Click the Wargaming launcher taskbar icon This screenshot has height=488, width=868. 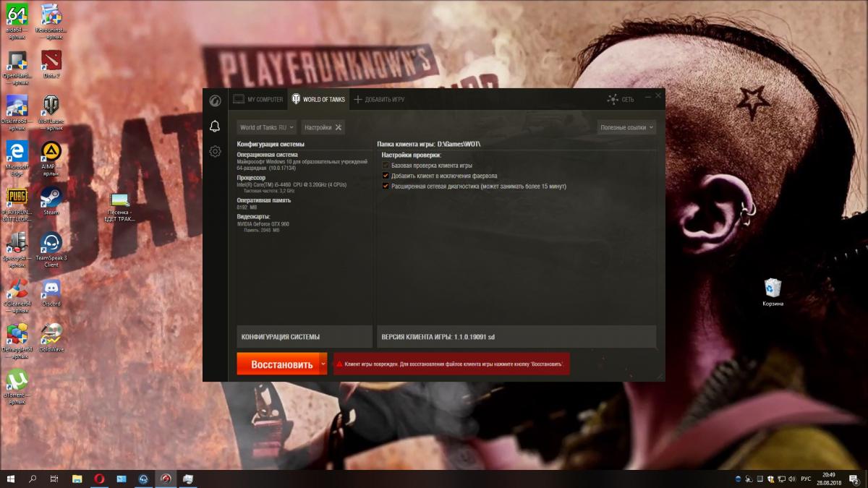click(166, 479)
